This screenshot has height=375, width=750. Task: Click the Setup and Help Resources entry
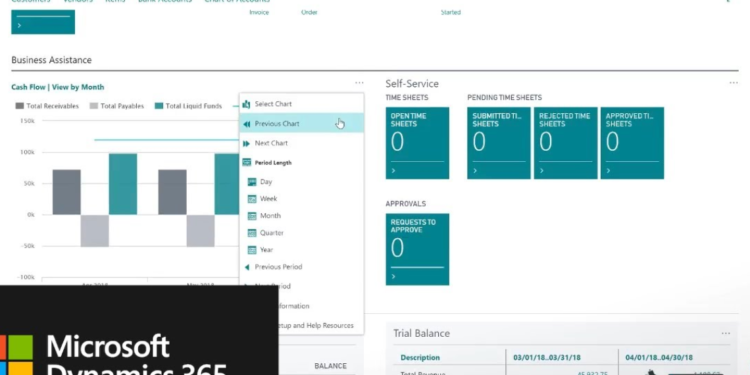point(316,325)
